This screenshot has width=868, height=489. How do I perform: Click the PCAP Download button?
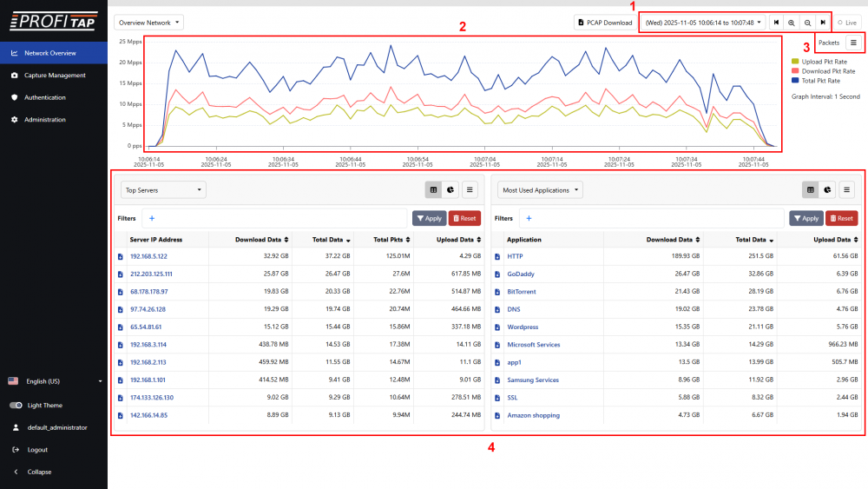coord(604,22)
